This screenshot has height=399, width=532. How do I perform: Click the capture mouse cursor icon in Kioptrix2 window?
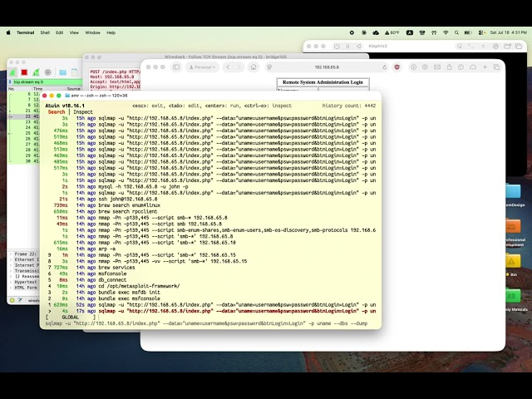[460, 47]
